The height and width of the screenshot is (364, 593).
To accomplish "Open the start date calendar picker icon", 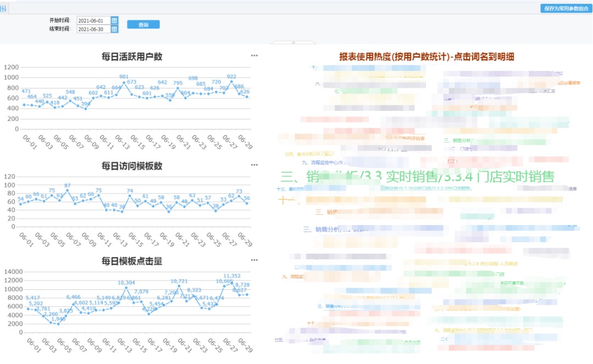I will pos(114,19).
